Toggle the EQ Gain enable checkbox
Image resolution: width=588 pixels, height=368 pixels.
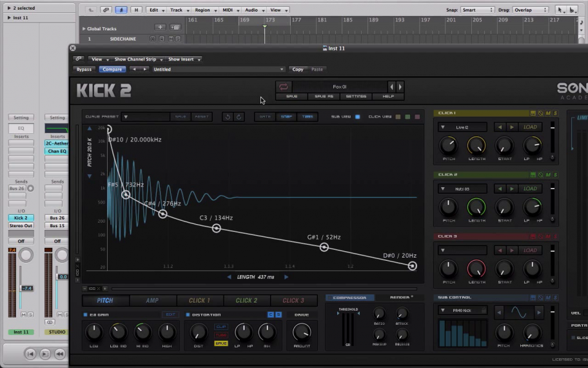click(x=85, y=314)
